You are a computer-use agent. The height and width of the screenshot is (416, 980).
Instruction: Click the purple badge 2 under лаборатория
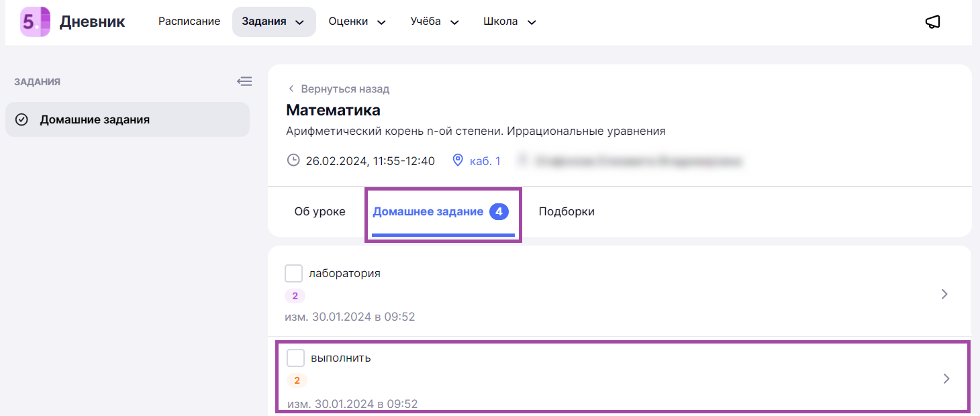[x=295, y=296]
